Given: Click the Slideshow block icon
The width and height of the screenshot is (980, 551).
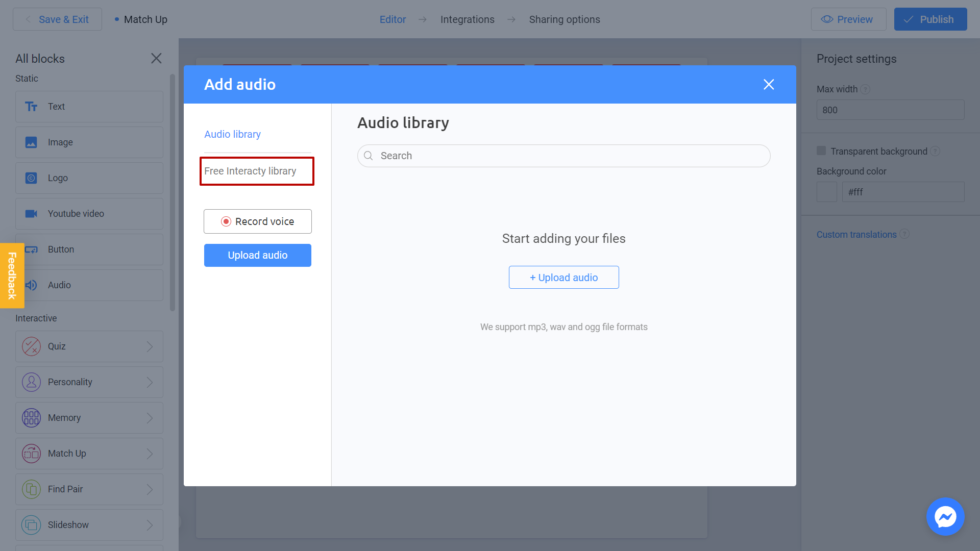Looking at the screenshot, I should [31, 525].
